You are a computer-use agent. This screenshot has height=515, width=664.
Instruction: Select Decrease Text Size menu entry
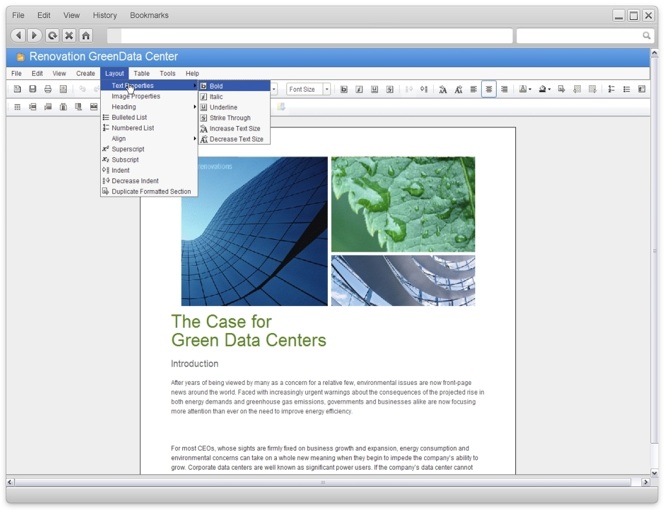tap(234, 139)
